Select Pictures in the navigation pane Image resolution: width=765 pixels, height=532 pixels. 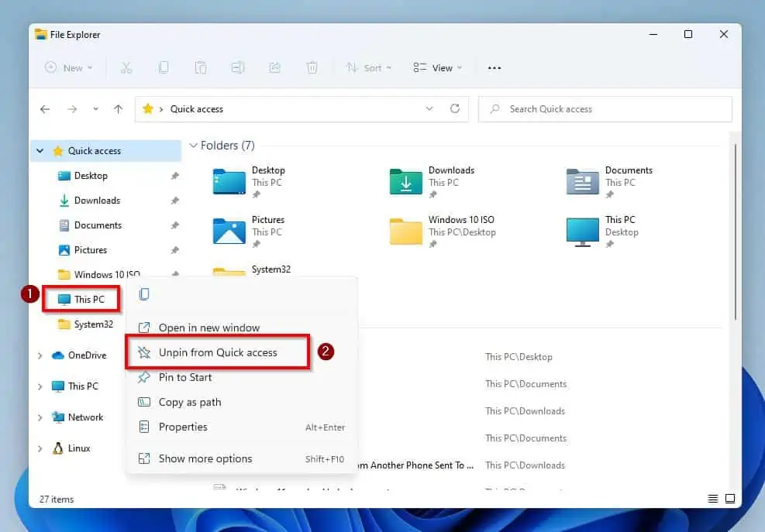click(90, 250)
